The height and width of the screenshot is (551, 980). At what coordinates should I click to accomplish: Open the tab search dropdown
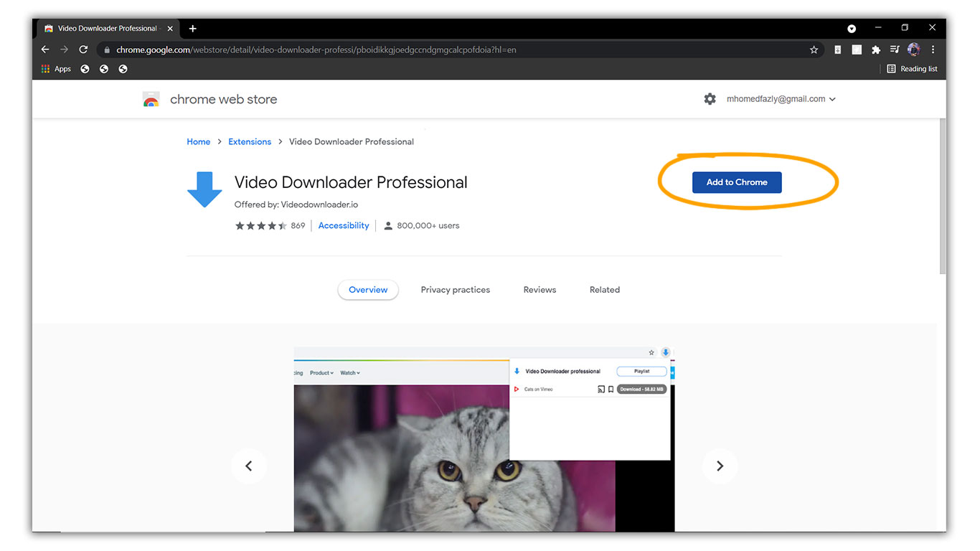(852, 29)
